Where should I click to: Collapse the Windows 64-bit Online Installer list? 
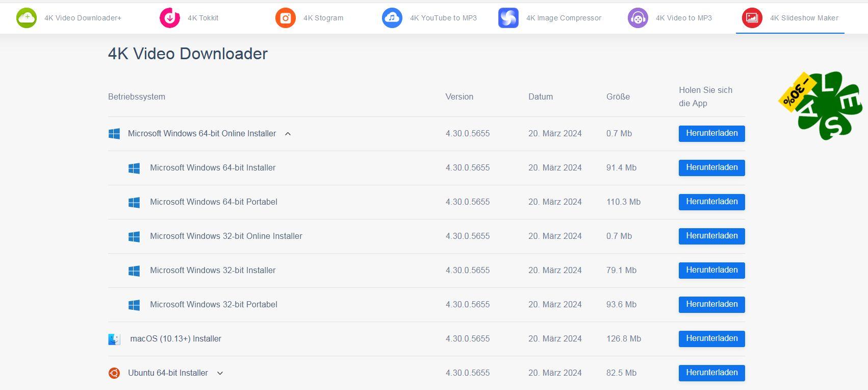point(288,134)
